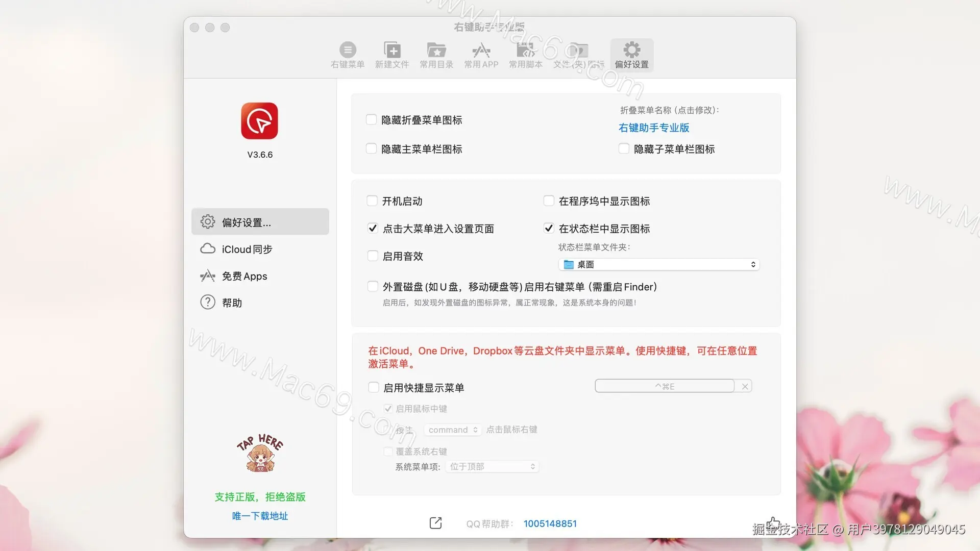980x551 pixels.
Task: Uncheck 在状态栏中显示图标
Action: 549,229
